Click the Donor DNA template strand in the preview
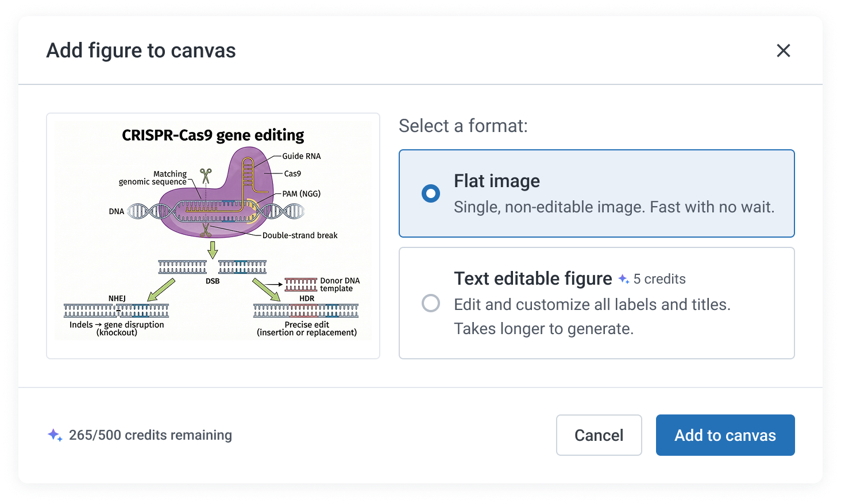This screenshot has width=841, height=504. [x=302, y=284]
